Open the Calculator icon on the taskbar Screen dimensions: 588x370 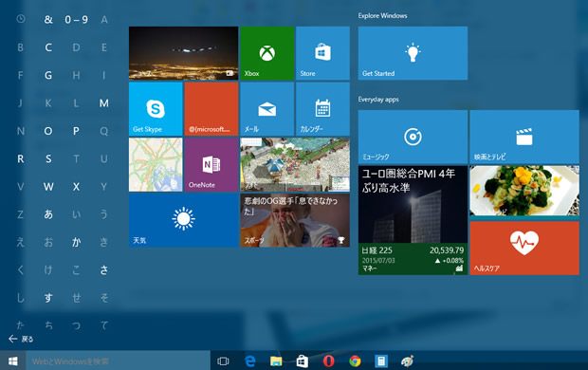tap(381, 361)
